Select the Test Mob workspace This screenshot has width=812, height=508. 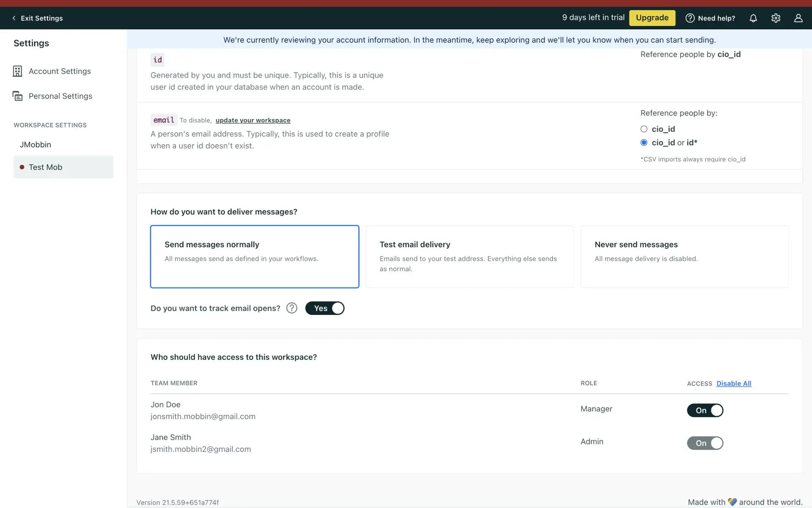pos(46,167)
